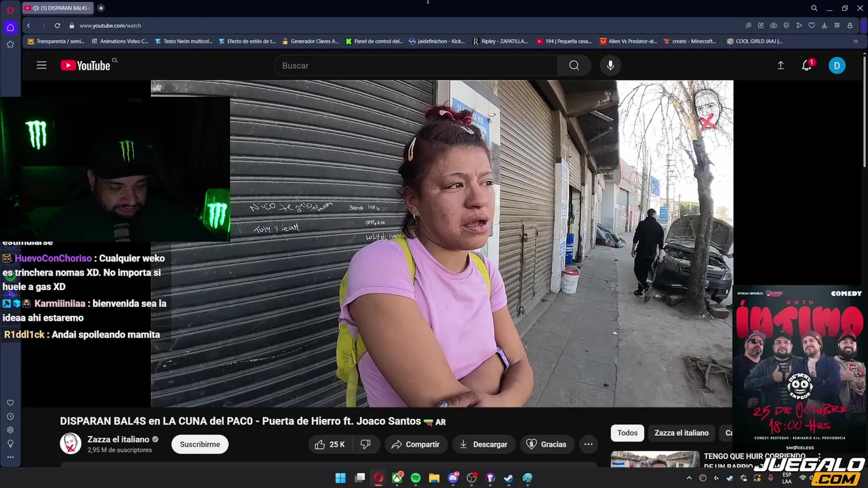Show more bookmarks bar items chevron

click(x=855, y=41)
